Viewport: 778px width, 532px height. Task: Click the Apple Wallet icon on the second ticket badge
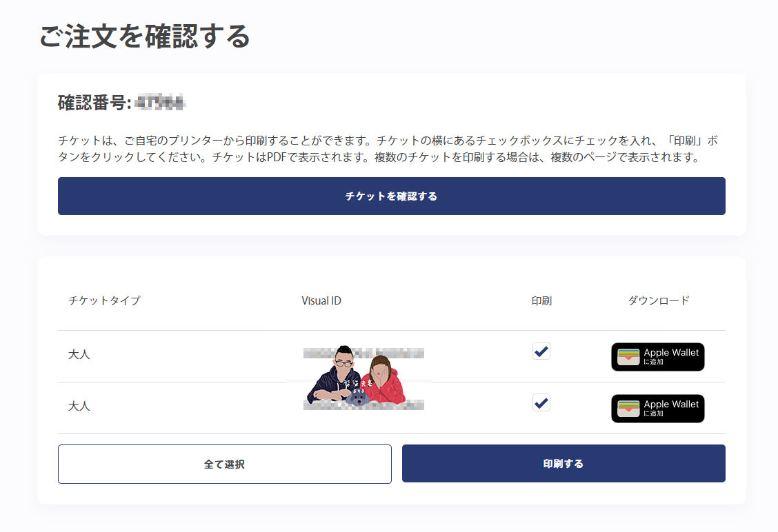(628, 408)
